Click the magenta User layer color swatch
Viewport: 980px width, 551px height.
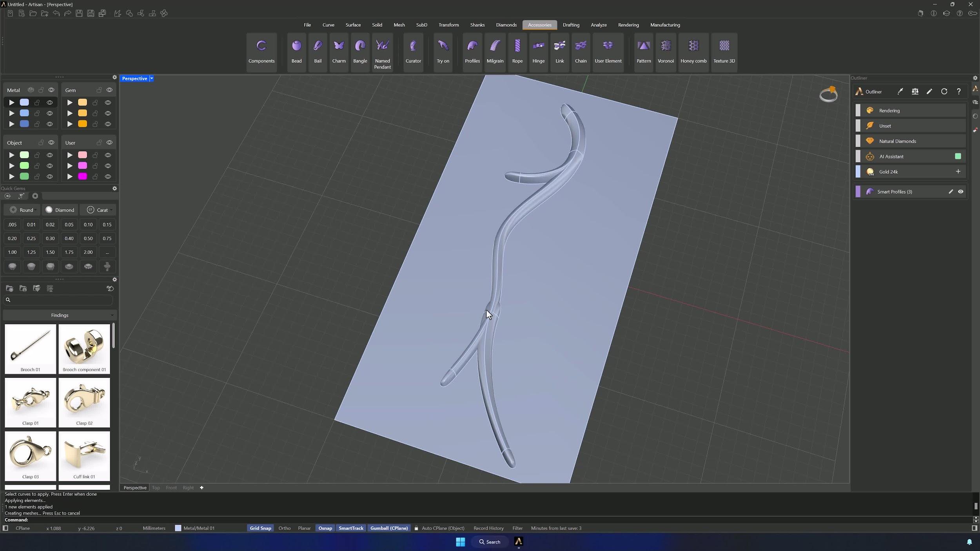(x=82, y=176)
